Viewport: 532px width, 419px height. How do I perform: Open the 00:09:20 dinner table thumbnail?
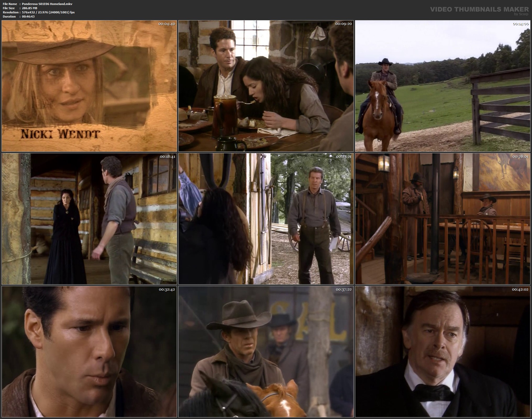pos(266,86)
